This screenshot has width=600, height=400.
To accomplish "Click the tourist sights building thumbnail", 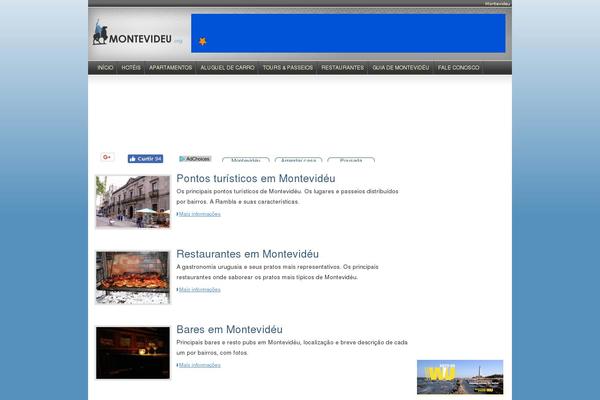I will pos(133,201).
